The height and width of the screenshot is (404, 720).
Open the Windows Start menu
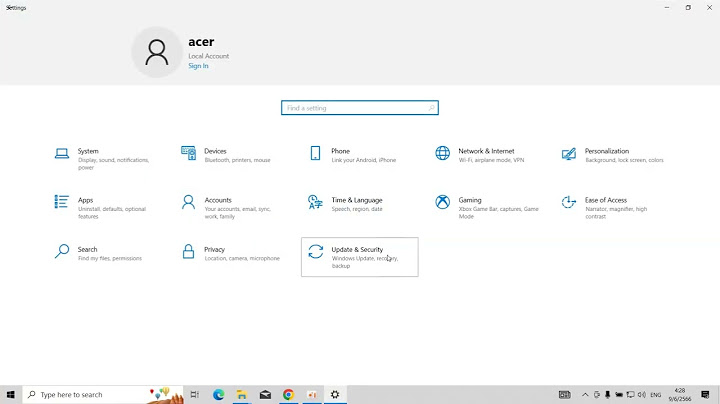[11, 394]
